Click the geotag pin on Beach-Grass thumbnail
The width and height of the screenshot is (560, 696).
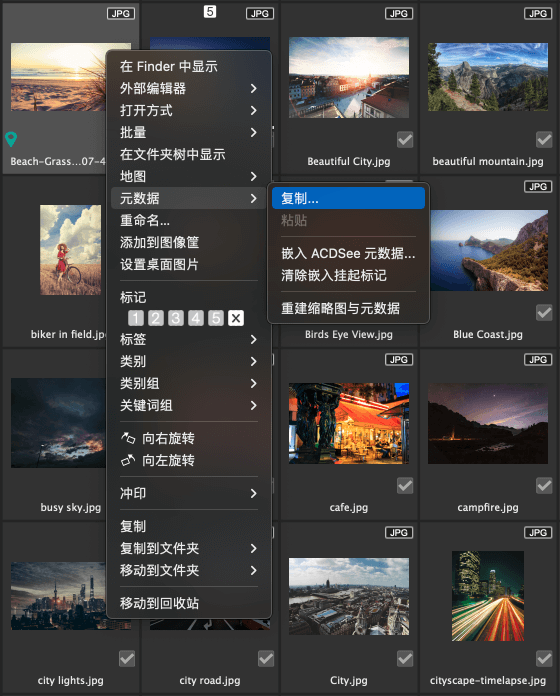point(11,139)
